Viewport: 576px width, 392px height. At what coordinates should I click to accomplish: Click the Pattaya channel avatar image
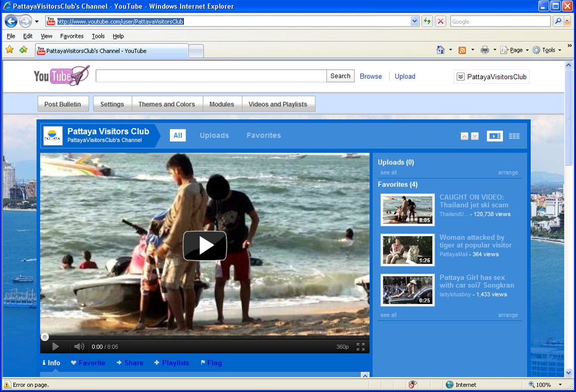click(x=53, y=136)
